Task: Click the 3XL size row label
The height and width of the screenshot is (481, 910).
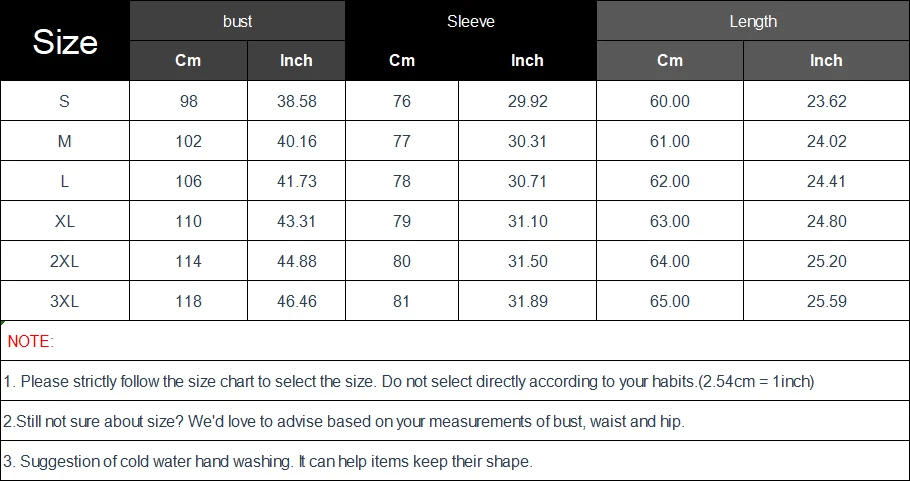Action: (65, 301)
